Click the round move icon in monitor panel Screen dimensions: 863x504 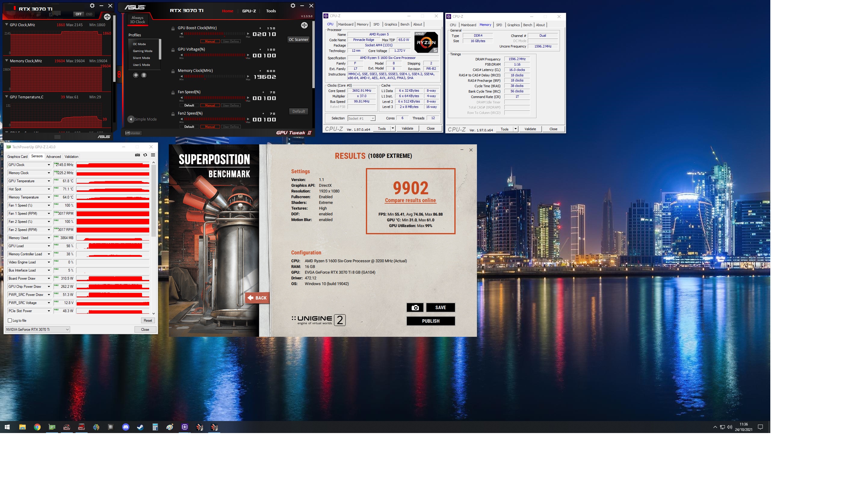point(107,17)
